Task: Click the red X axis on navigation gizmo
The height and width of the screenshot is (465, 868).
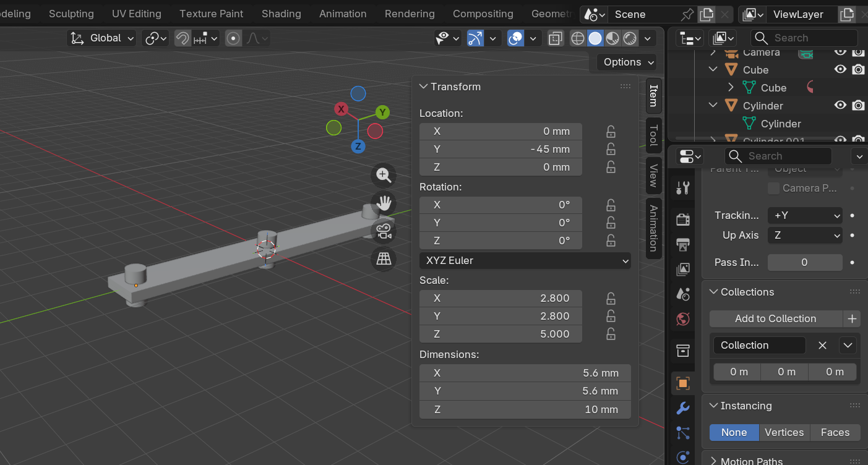Action: point(340,109)
